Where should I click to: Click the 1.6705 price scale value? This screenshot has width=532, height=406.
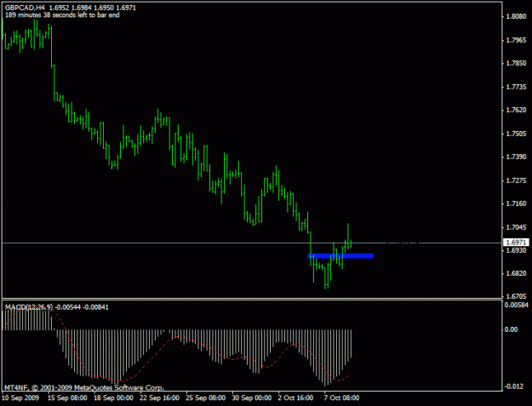click(516, 296)
